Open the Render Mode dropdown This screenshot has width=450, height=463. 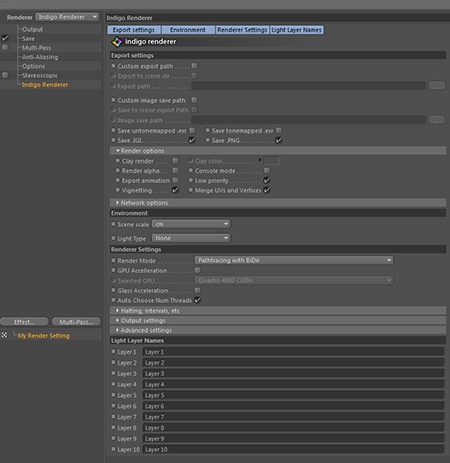click(294, 260)
